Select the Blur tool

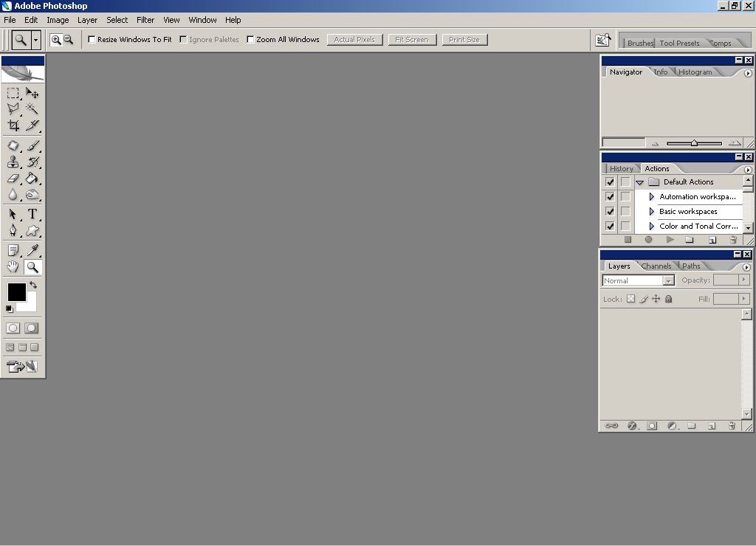(x=13, y=195)
